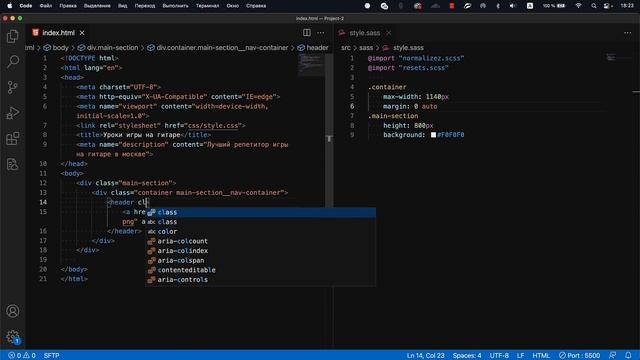
Task: Open the Терминал menu
Action: [x=207, y=6]
